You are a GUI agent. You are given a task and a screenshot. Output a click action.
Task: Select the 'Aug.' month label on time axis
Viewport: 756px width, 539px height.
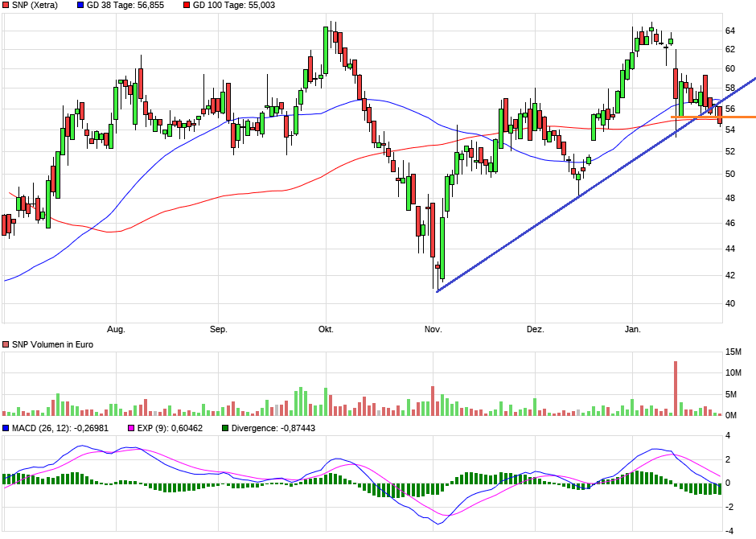117,330
